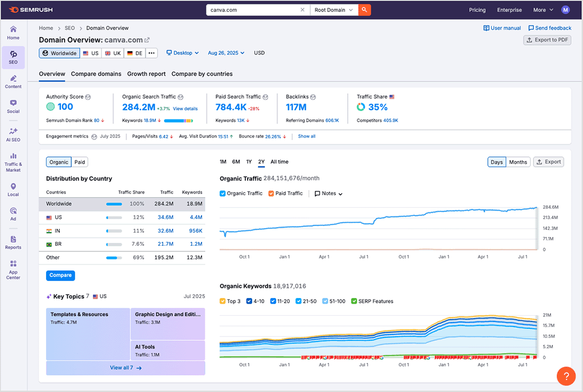Click the Show all engagement link
This screenshot has height=392, width=583.
coord(306,137)
